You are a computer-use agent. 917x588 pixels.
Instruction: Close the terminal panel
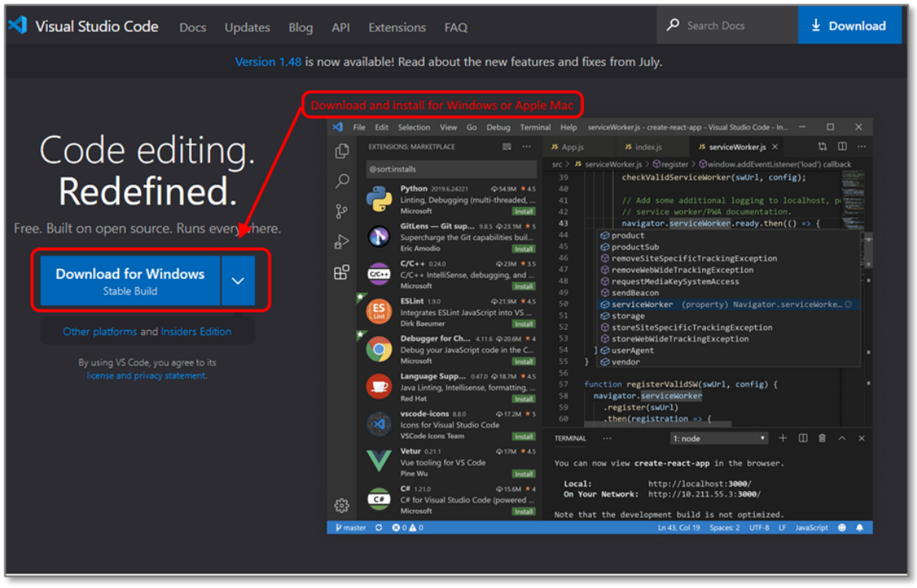tap(861, 438)
